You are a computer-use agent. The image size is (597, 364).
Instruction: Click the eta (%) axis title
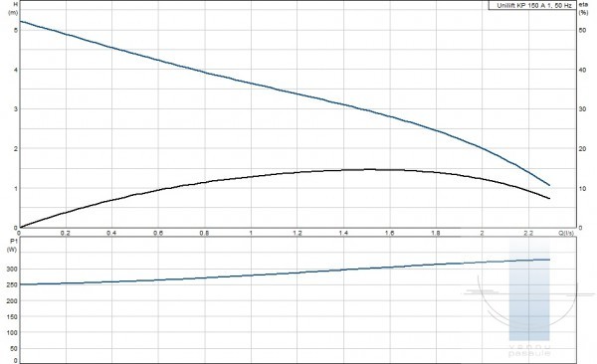(583, 8)
